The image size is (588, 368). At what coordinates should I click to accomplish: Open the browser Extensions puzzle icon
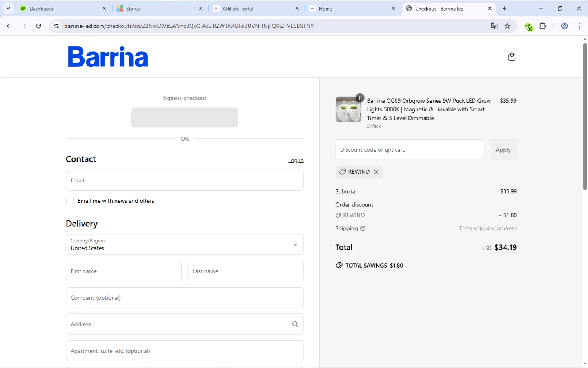(543, 26)
